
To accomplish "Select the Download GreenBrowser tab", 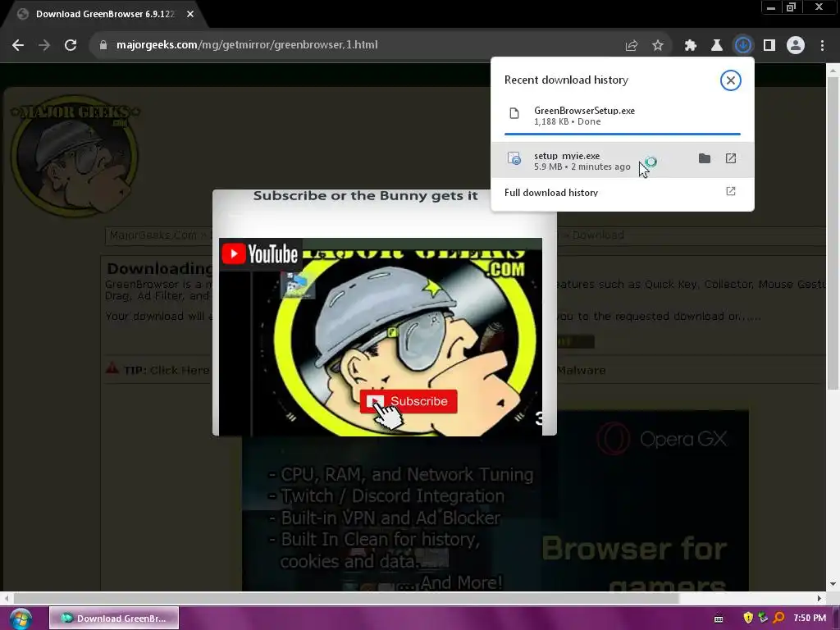I will coord(106,14).
